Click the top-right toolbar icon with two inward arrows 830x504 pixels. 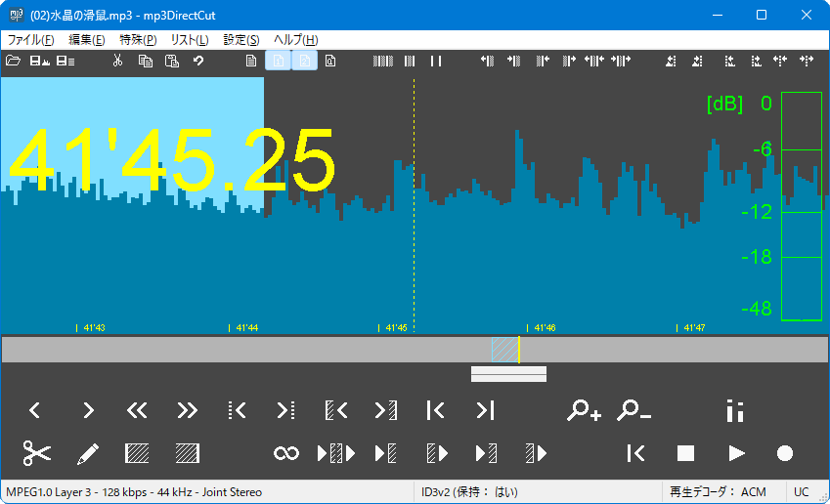click(780, 61)
